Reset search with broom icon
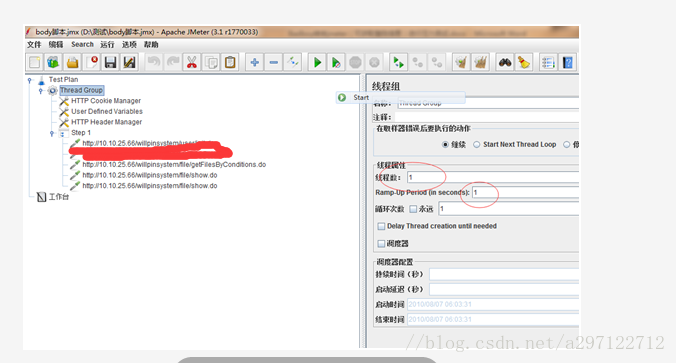 click(x=524, y=63)
